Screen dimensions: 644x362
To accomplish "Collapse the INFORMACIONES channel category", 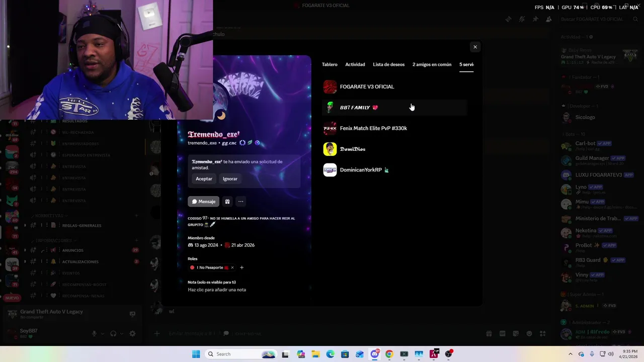I will tap(53, 240).
